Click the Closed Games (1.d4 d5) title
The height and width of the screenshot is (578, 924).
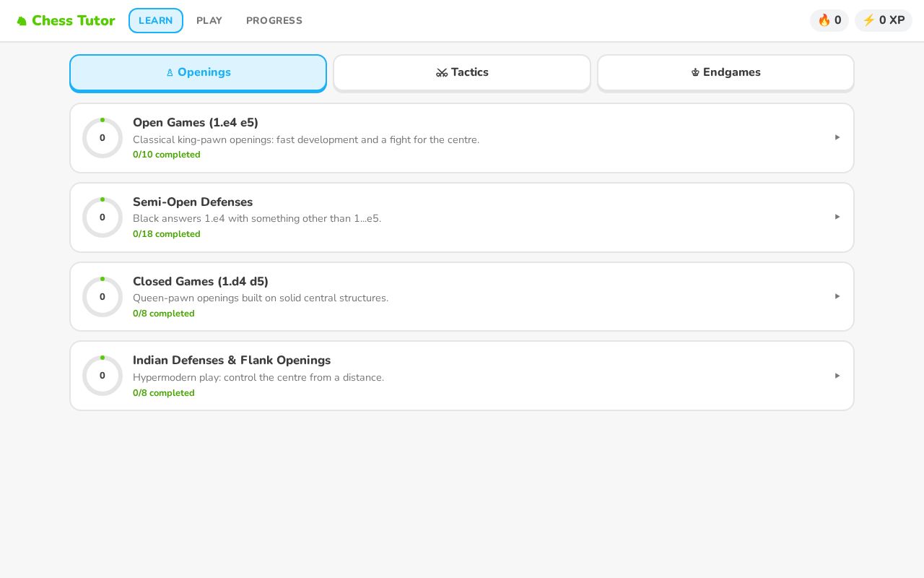(x=201, y=281)
